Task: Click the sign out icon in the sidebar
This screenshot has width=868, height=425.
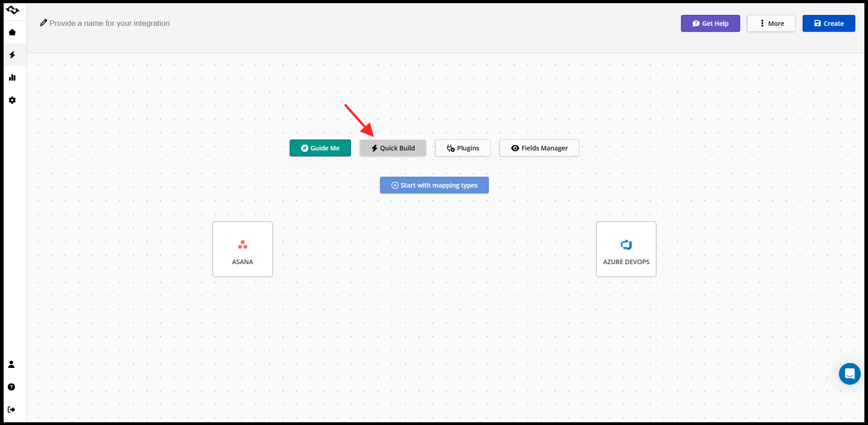Action: coord(11,410)
